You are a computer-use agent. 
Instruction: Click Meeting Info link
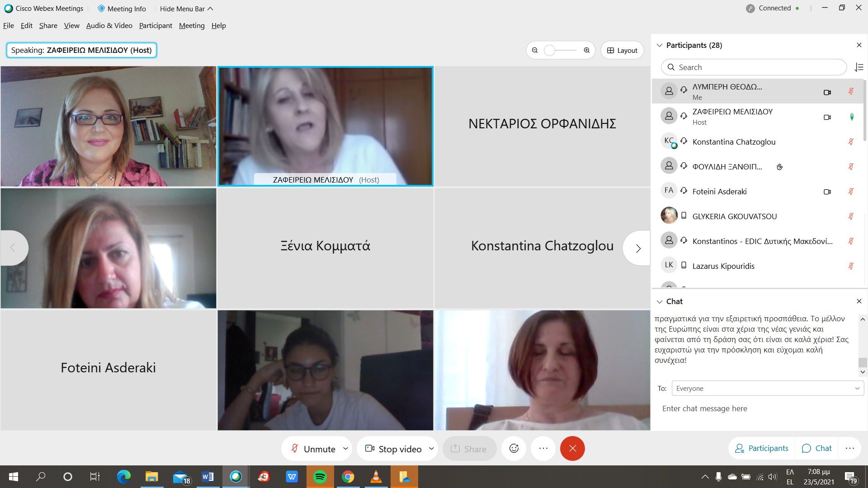[x=122, y=9]
